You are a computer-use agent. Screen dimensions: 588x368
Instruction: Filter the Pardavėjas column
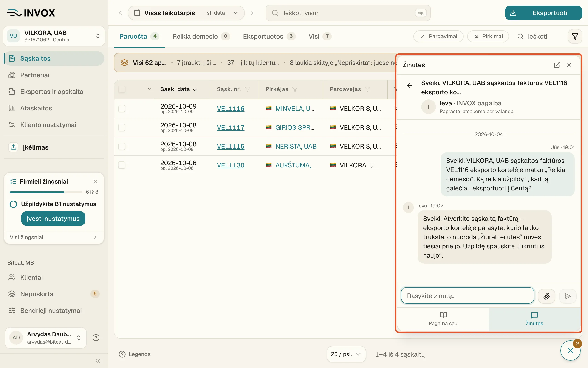(x=367, y=89)
